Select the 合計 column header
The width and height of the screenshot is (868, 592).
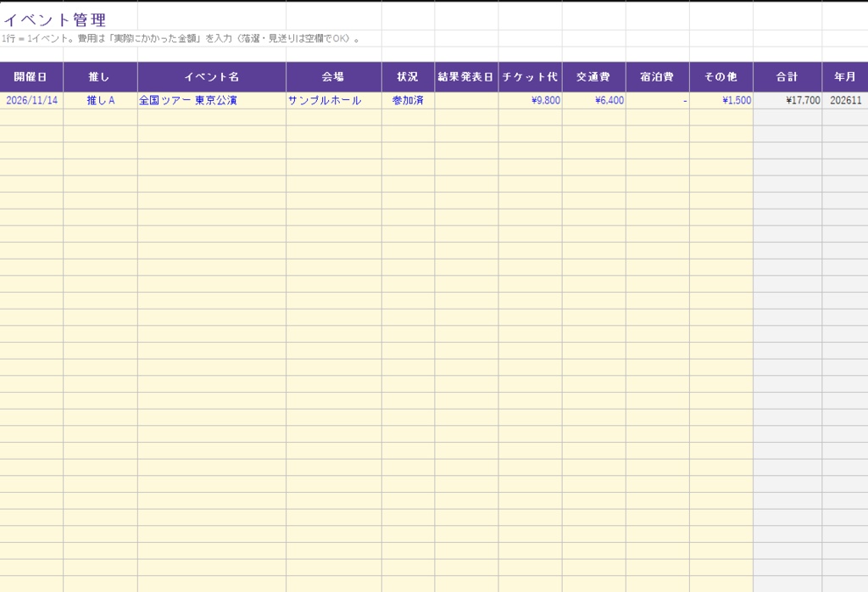(787, 77)
